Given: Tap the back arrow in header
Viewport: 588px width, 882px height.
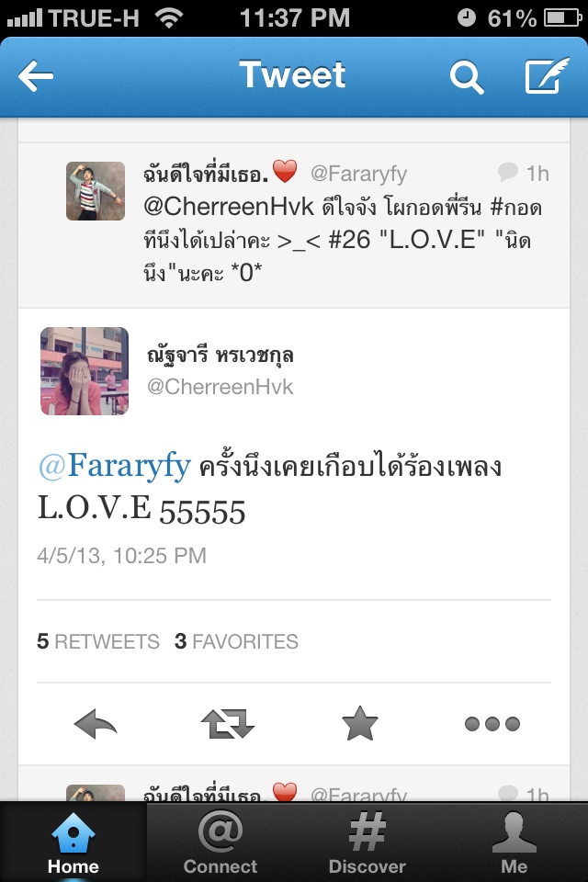Looking at the screenshot, I should [x=36, y=76].
